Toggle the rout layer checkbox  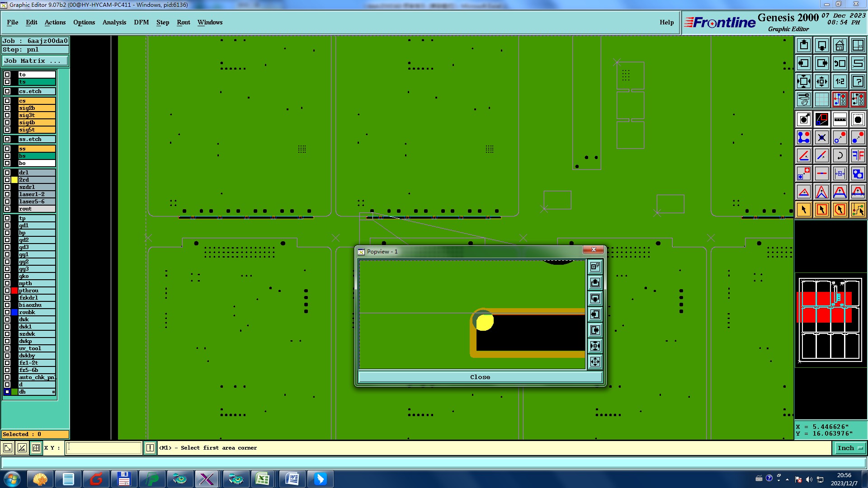coord(7,209)
